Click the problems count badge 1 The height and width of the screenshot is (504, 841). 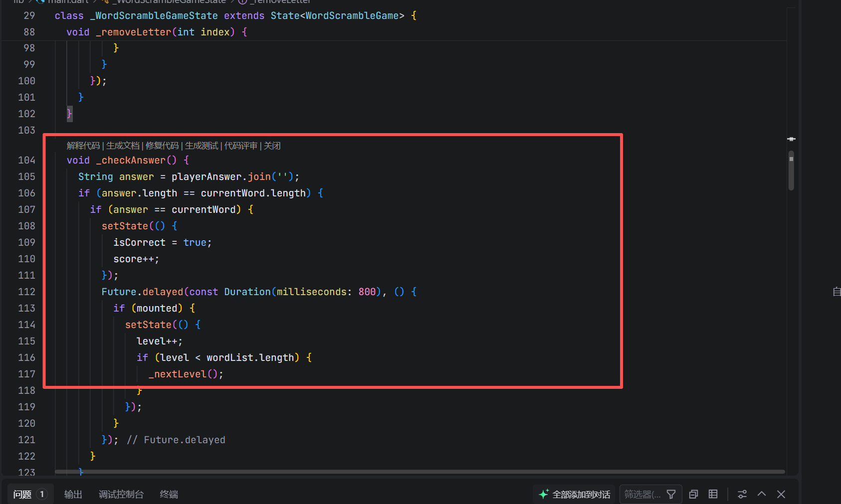click(x=42, y=494)
